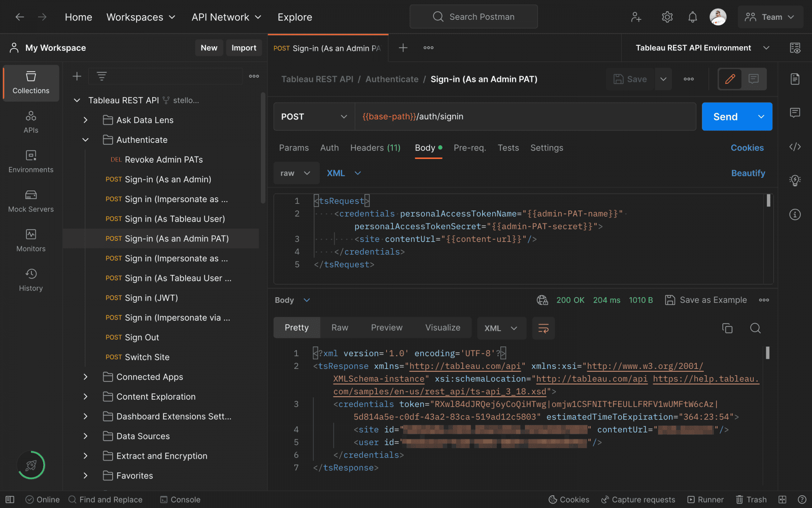The image size is (812, 508).
Task: Open a new request tab
Action: coord(403,48)
